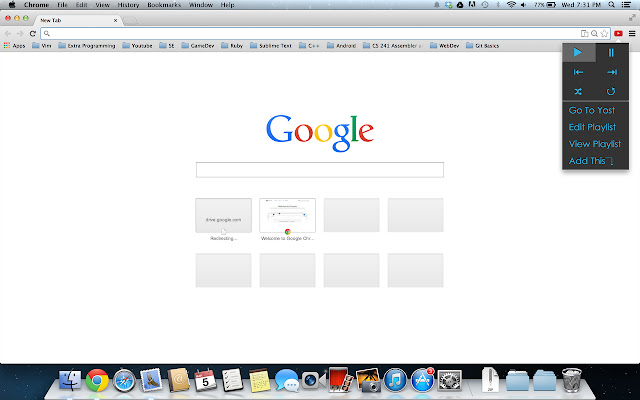The height and width of the screenshot is (400, 640).
Task: Open Safari from the Dock
Action: (124, 380)
